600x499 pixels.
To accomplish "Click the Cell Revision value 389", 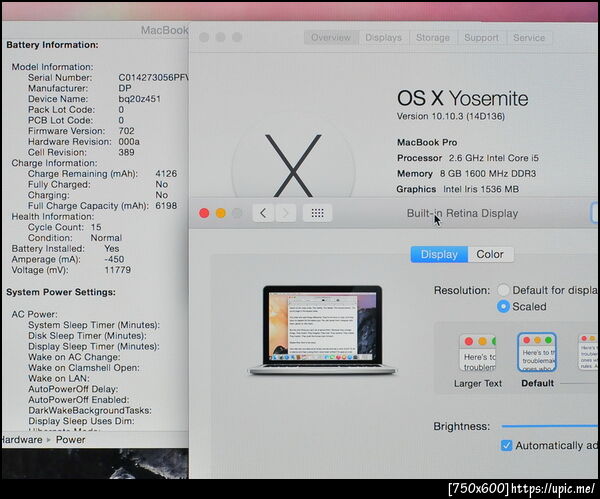I will (126, 153).
